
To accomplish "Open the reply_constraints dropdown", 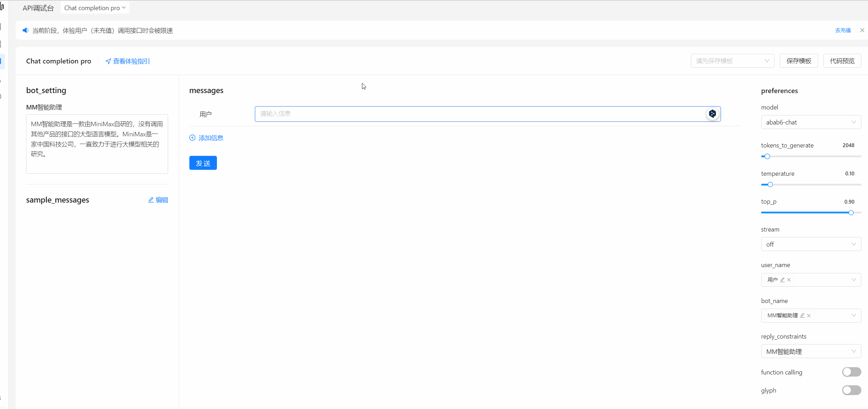I will pyautogui.click(x=811, y=351).
